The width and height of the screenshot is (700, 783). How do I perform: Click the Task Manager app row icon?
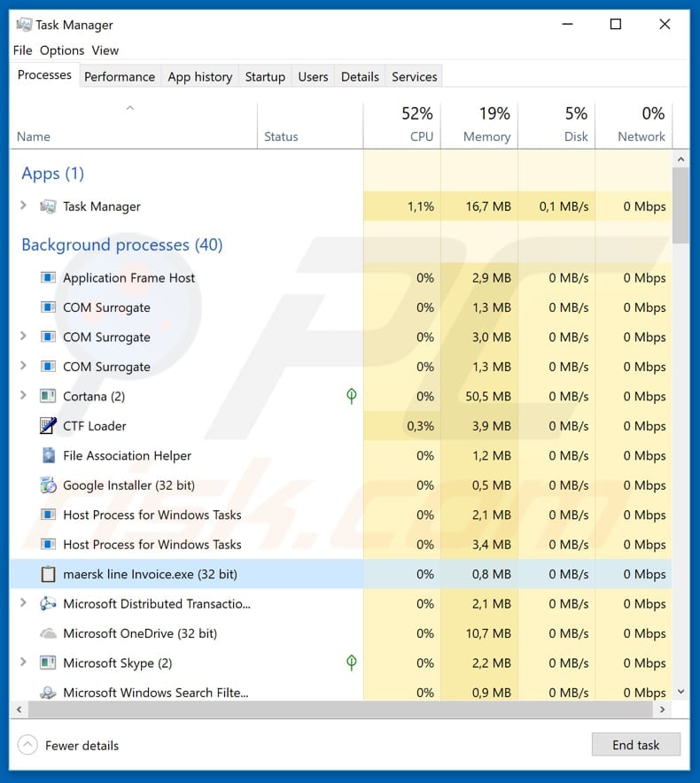click(48, 206)
